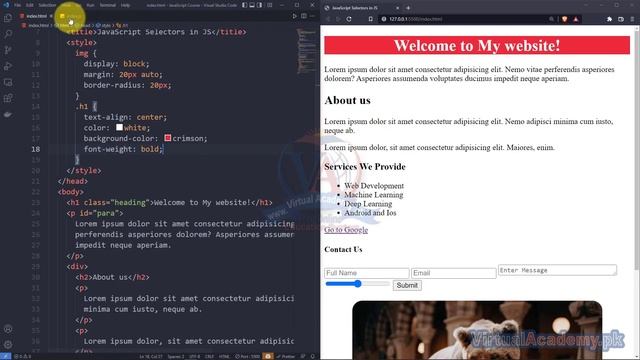Click the range slider in the contact form
The height and width of the screenshot is (360, 640).
357,284
